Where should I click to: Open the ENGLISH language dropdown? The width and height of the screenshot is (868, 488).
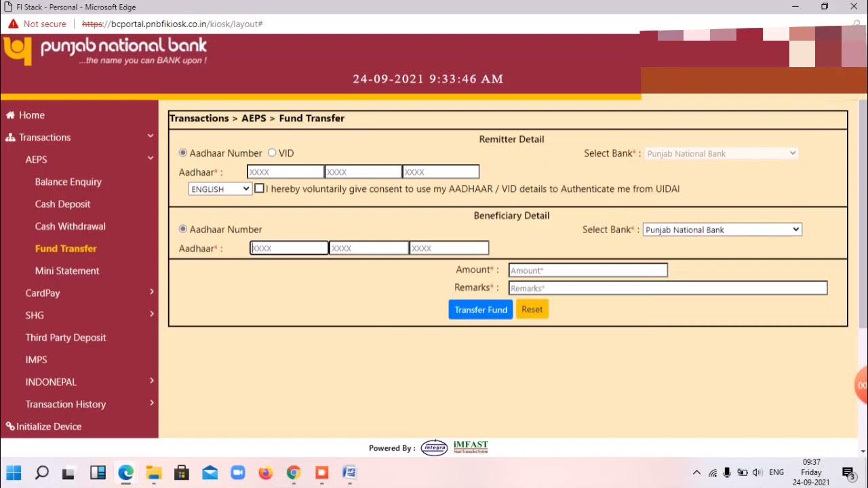coord(220,189)
